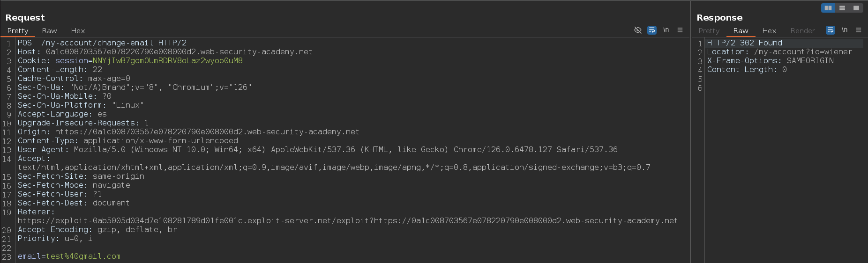Click the Location header in the response
868x263 pixels.
[779, 52]
